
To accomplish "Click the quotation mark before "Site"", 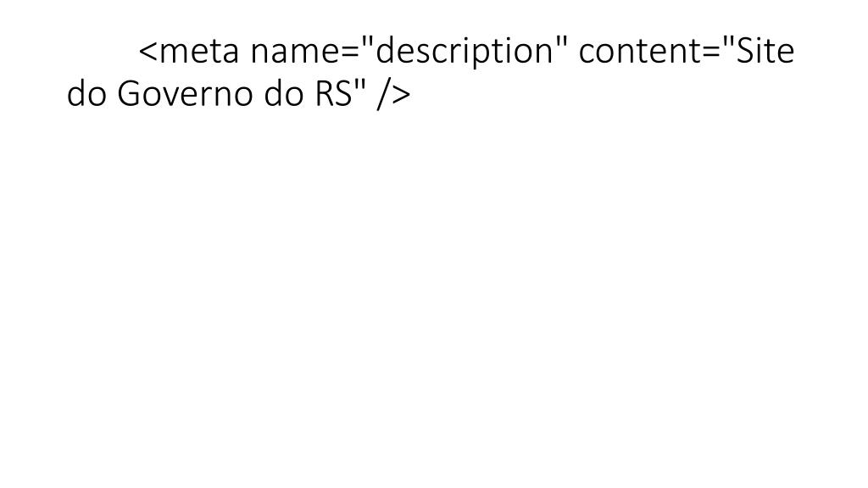I will point(730,42).
